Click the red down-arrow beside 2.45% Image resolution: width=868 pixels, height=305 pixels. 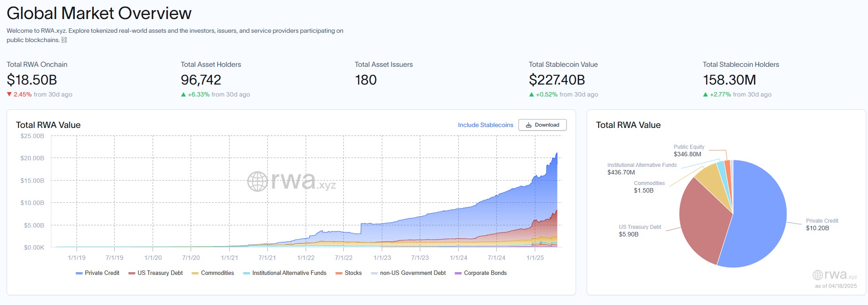tap(9, 94)
